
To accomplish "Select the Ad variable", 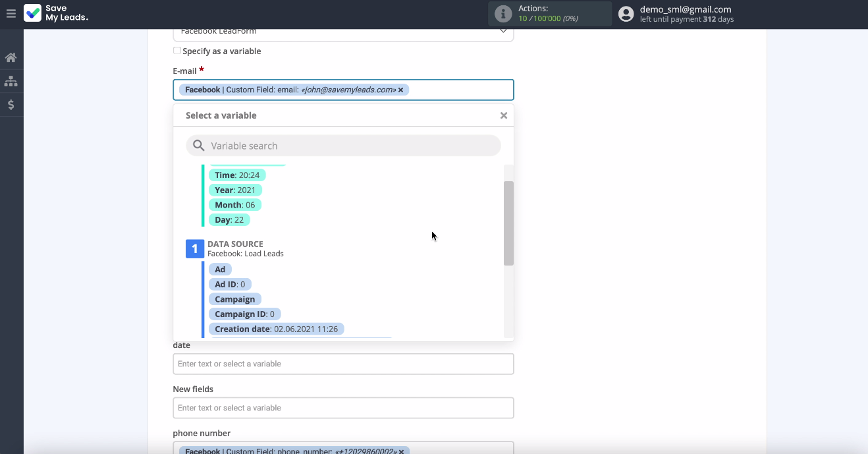I will [x=220, y=269].
